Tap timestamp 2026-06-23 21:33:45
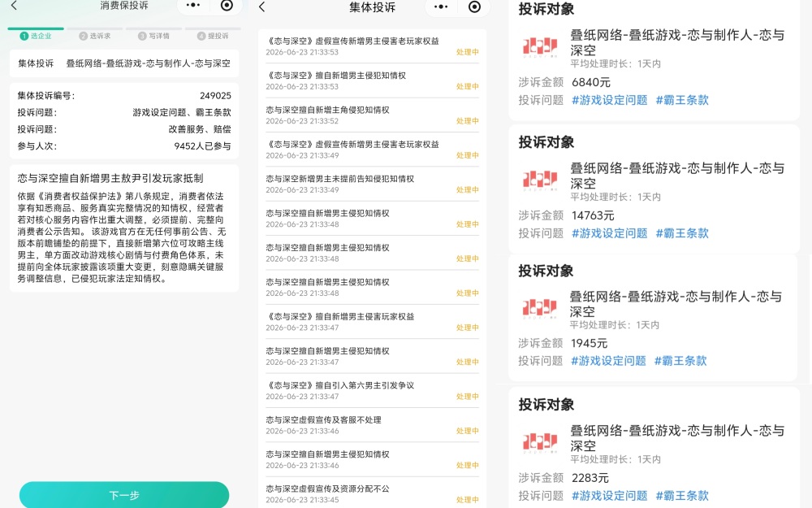The height and width of the screenshot is (508, 812). pos(302,500)
